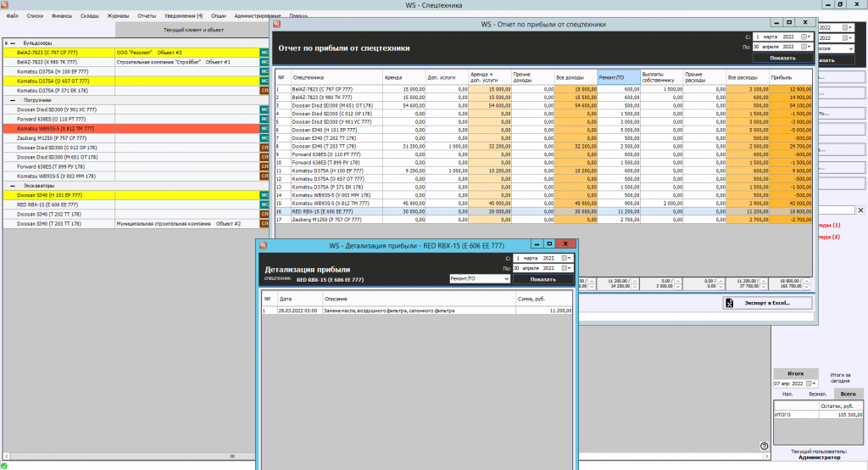Viewport: 868px width, 470px height.
Task: Click the ИТОГО 105 300,00 balance row
Action: pyautogui.click(x=818, y=415)
